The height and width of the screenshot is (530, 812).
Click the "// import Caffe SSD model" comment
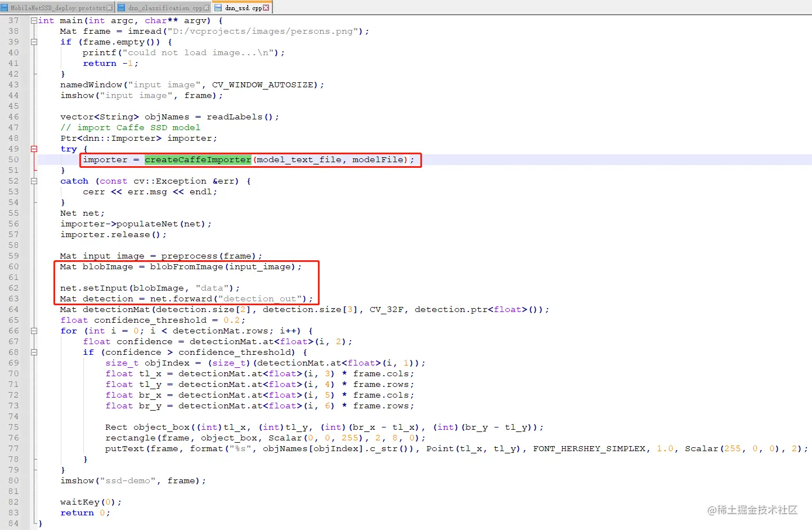click(x=131, y=127)
